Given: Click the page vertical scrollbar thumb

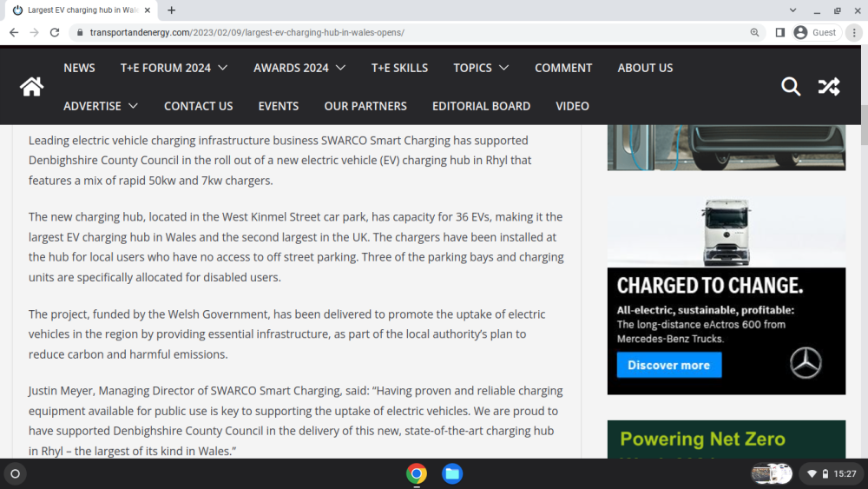Looking at the screenshot, I should [865, 124].
